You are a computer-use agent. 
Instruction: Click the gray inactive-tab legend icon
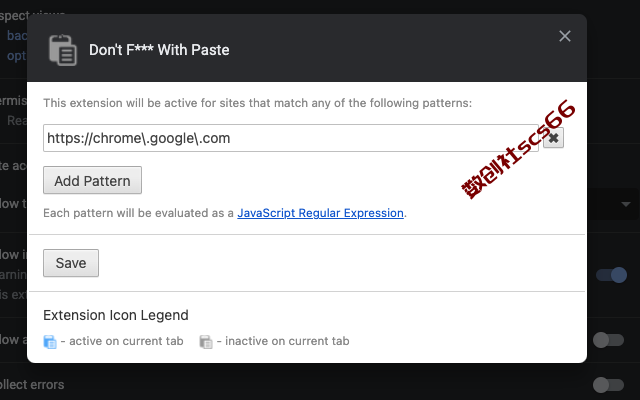pyautogui.click(x=206, y=342)
